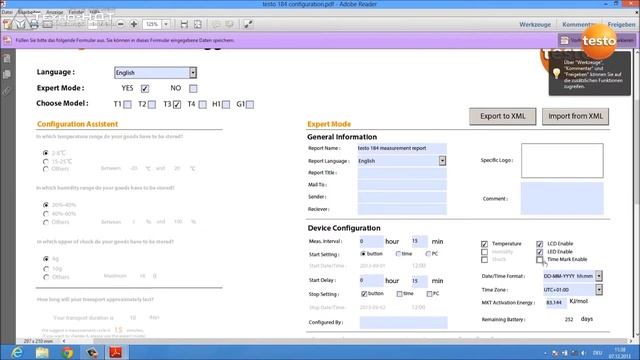Click the Export to XML button
This screenshot has height=360, width=640.
502,116
